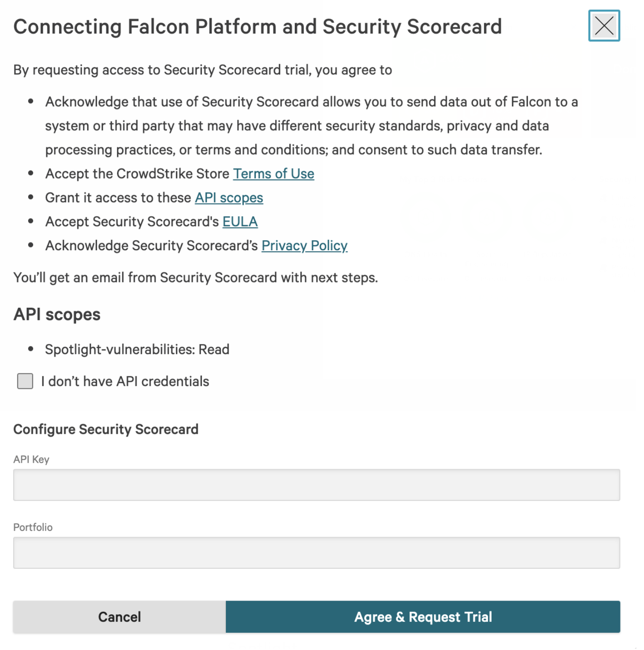Read Security Scorecard's Privacy Policy

(x=304, y=246)
